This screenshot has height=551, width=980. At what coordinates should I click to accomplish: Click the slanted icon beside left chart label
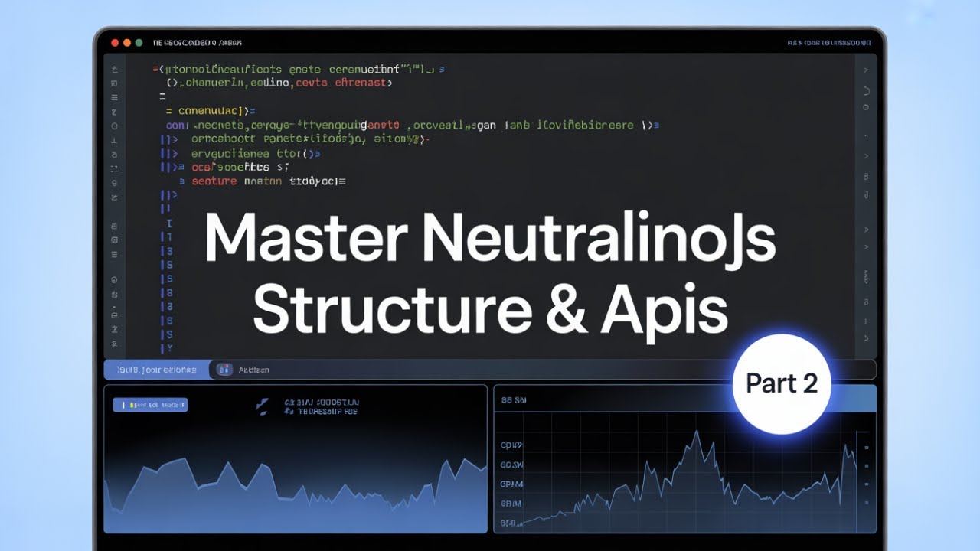[263, 406]
